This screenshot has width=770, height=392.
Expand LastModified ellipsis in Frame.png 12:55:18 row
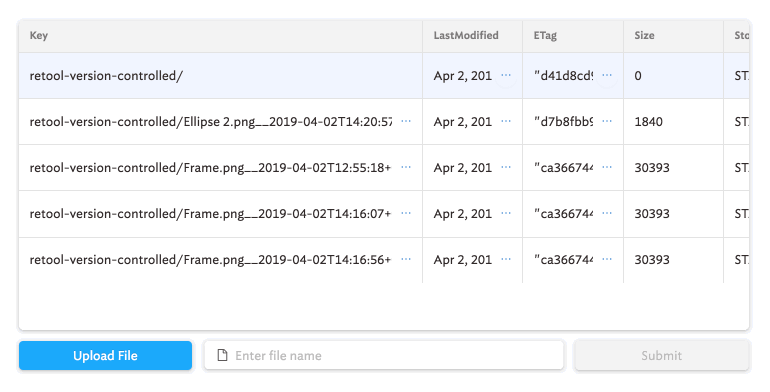[506, 167]
